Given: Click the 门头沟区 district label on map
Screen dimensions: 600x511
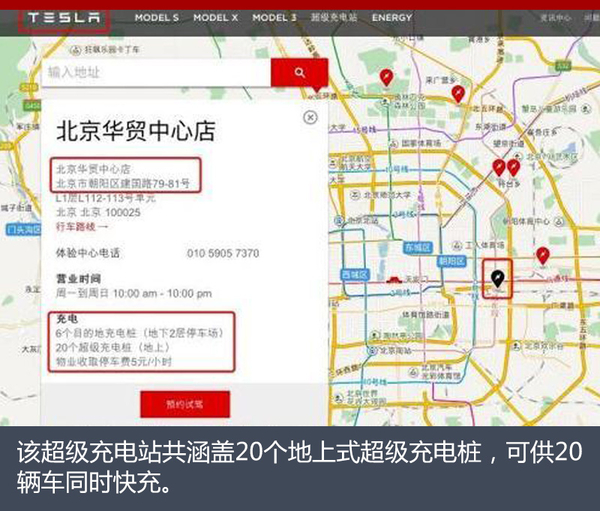Looking at the screenshot, I should click(x=24, y=229).
